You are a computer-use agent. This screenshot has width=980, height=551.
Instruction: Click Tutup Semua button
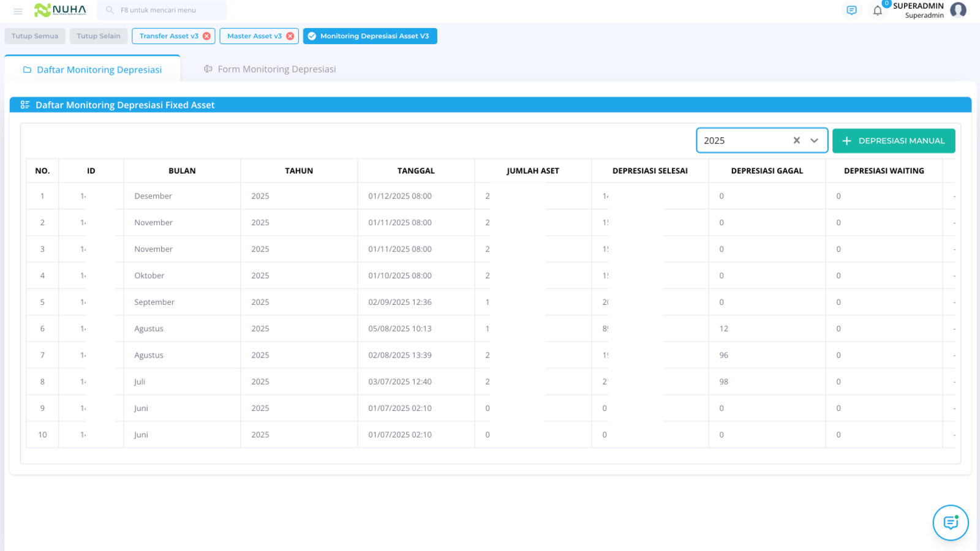tap(35, 36)
